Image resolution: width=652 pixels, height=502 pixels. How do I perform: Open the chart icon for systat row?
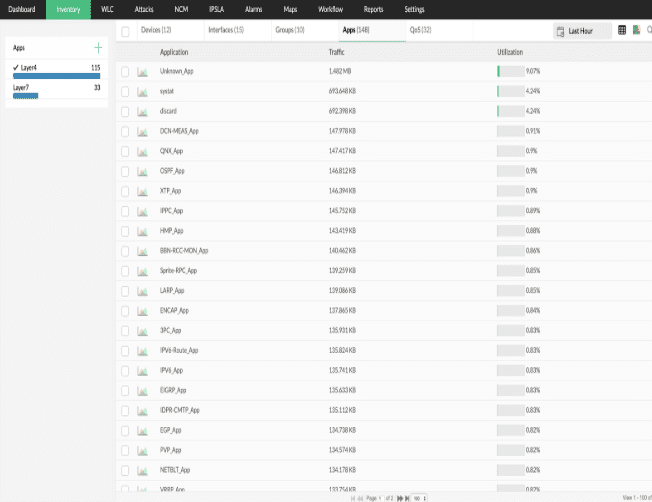click(x=142, y=91)
